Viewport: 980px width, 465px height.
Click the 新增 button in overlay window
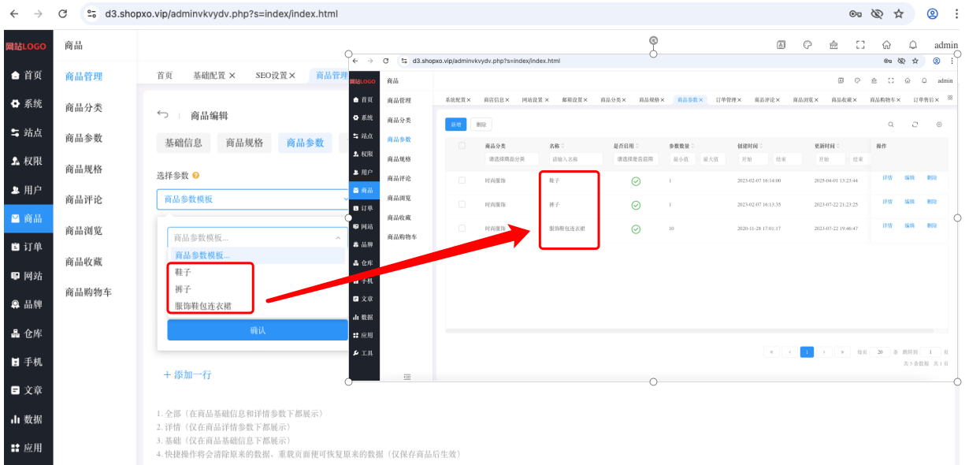[x=455, y=125]
